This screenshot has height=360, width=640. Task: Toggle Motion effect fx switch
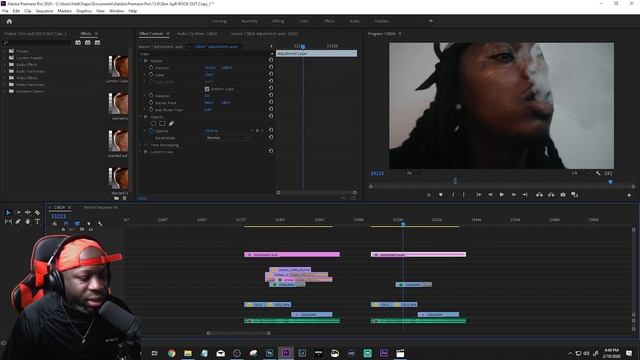pyautogui.click(x=146, y=60)
